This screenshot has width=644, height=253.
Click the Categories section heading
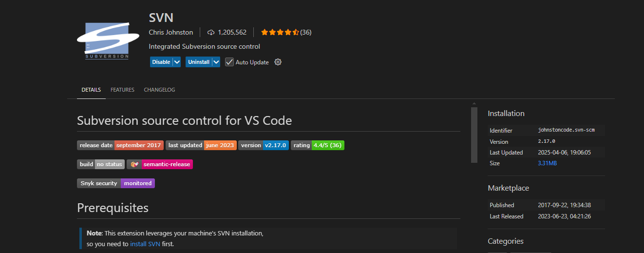pyautogui.click(x=506, y=241)
